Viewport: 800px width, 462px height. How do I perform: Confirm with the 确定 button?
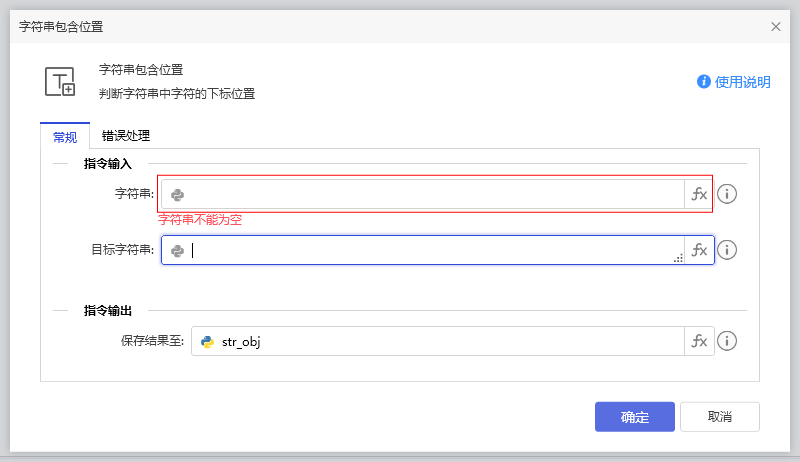[634, 417]
